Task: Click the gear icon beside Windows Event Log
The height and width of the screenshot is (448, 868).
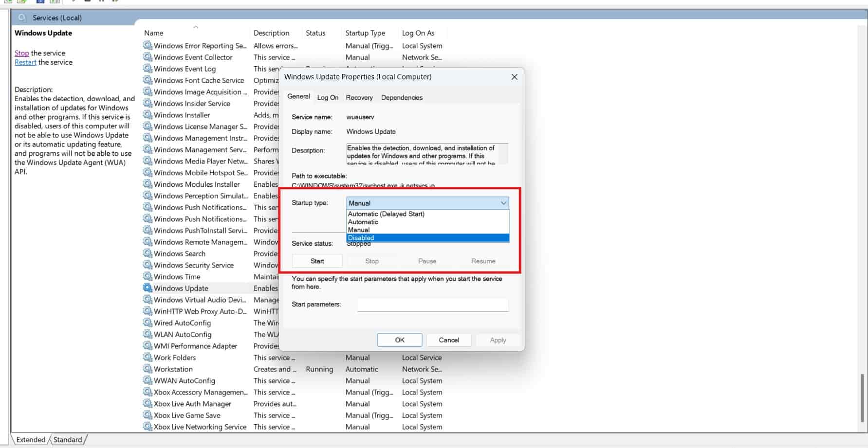Action: coord(148,69)
